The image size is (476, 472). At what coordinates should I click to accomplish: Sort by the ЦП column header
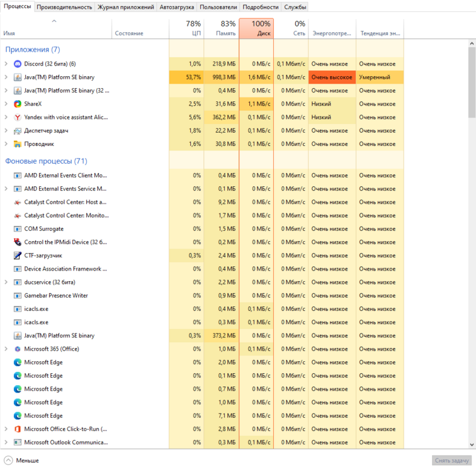pyautogui.click(x=186, y=28)
